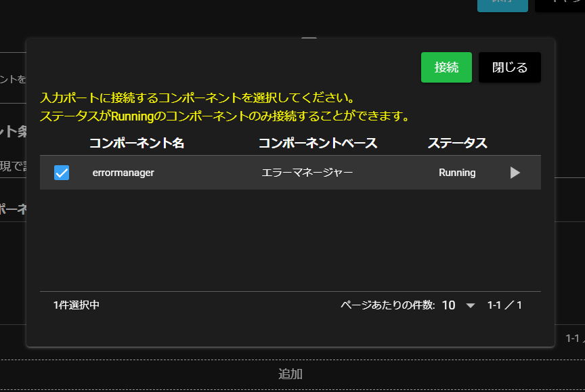The image size is (585, 392).
Task: Sort by コンポーネントベース column header
Action: click(318, 144)
